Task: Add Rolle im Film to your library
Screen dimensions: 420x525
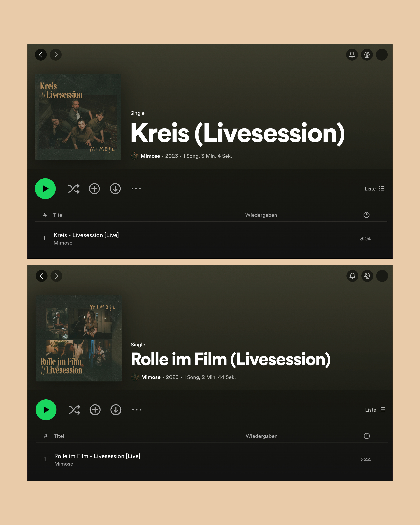Action: click(95, 410)
